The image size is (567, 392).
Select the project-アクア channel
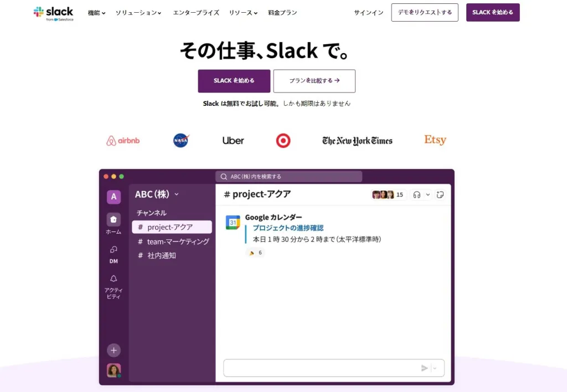tap(172, 227)
